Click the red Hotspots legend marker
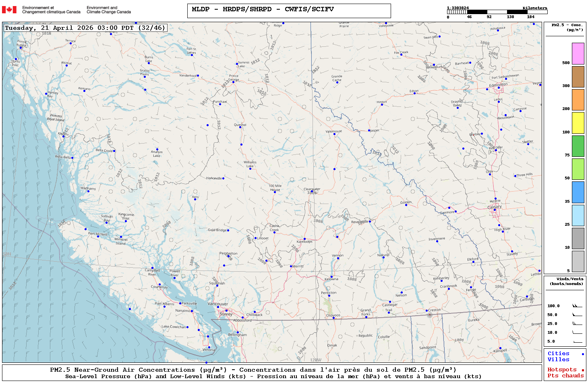Viewport: 588px width, 383px height. coord(583,370)
